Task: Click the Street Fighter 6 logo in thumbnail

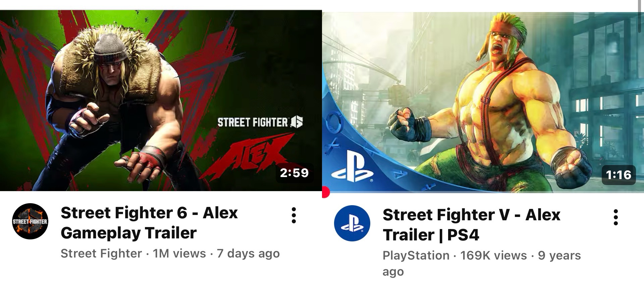Action: click(x=260, y=122)
